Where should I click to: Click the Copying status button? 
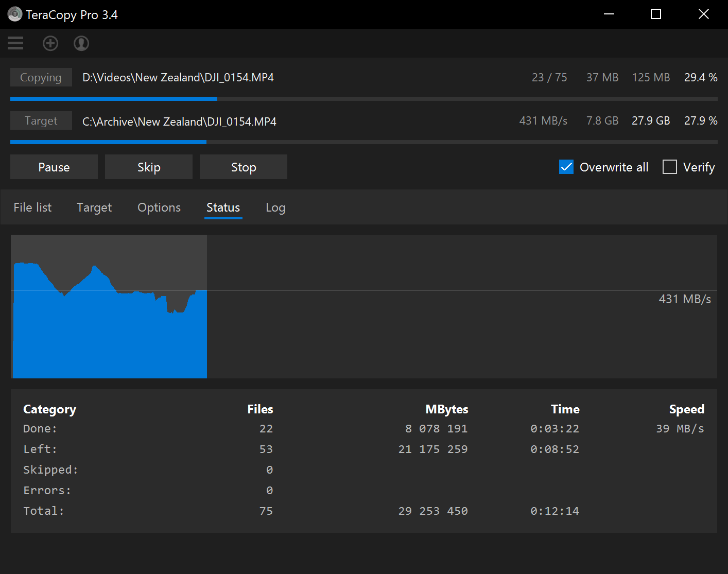(41, 77)
